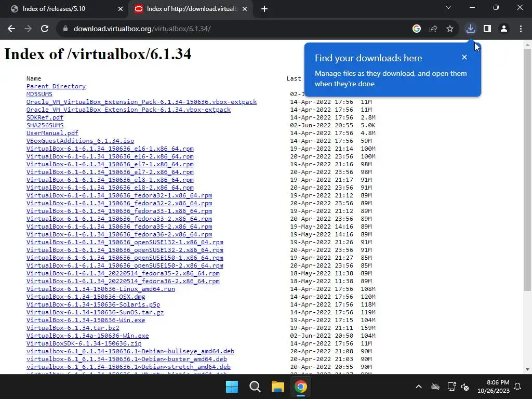Close the download.virtualbox tab
Viewport: 532px width, 399px height.
pyautogui.click(x=245, y=9)
